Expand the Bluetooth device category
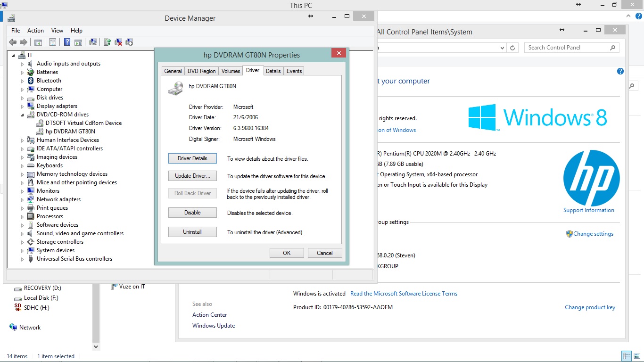The height and width of the screenshot is (362, 644). click(x=22, y=81)
